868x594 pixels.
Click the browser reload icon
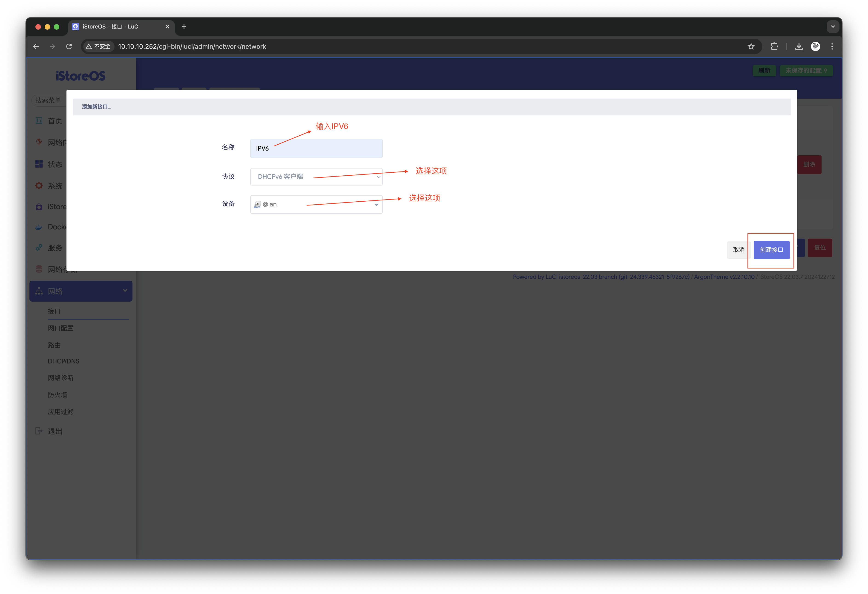point(69,46)
